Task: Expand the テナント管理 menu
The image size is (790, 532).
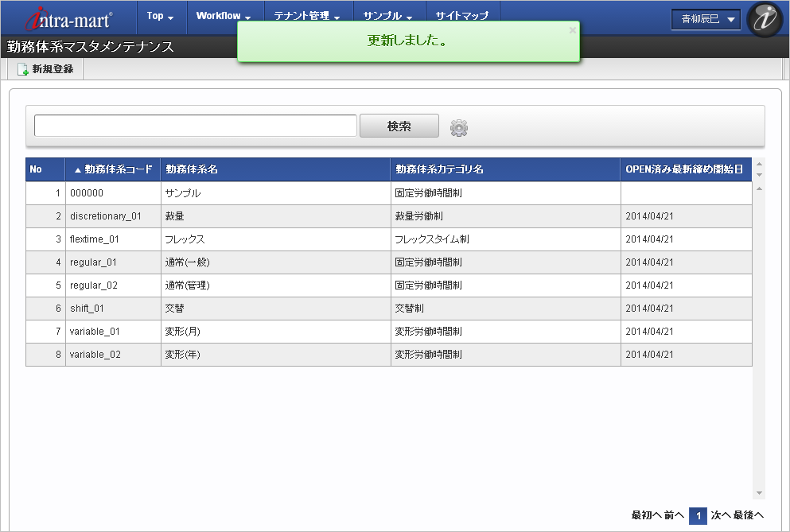Action: click(x=307, y=16)
